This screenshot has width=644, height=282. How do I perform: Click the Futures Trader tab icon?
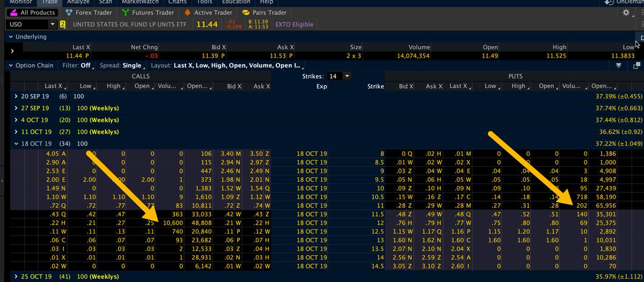click(126, 12)
